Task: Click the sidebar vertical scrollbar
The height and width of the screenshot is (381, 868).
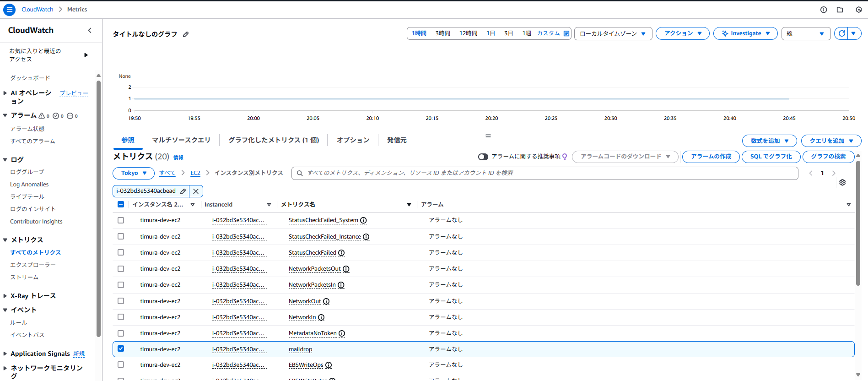Action: coord(98,208)
